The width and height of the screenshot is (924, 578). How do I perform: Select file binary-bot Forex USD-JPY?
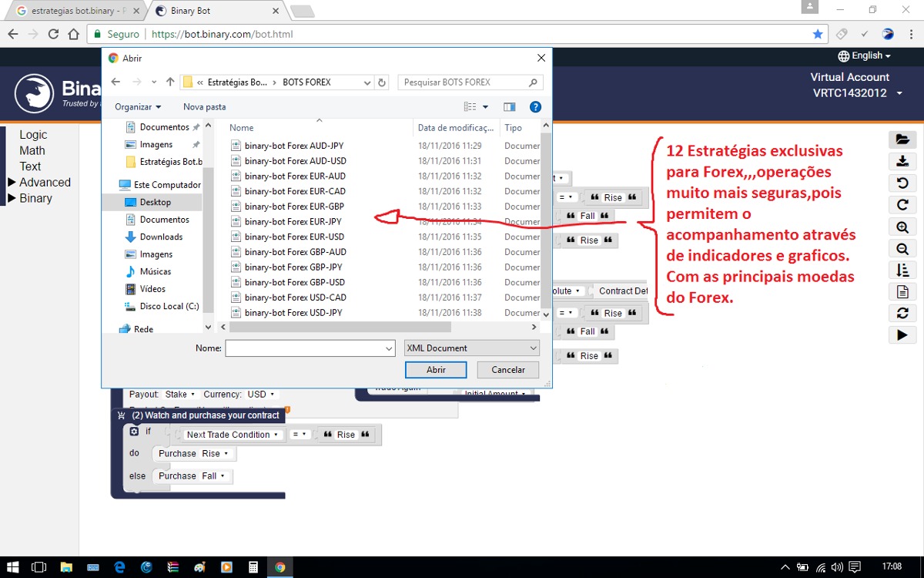293,313
